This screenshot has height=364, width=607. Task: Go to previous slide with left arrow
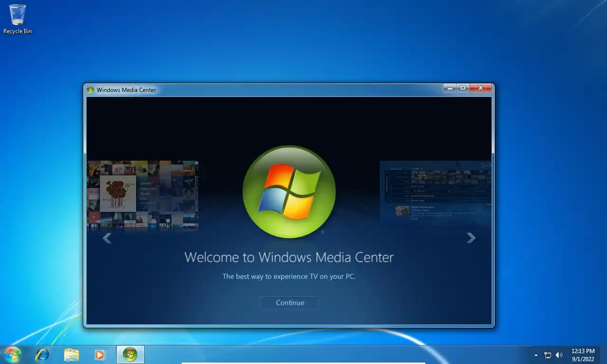tap(107, 238)
